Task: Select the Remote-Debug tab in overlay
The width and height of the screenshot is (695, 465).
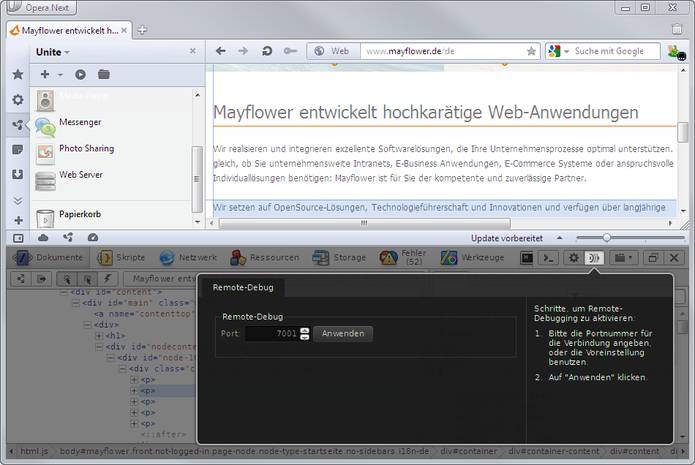Action: coord(243,287)
